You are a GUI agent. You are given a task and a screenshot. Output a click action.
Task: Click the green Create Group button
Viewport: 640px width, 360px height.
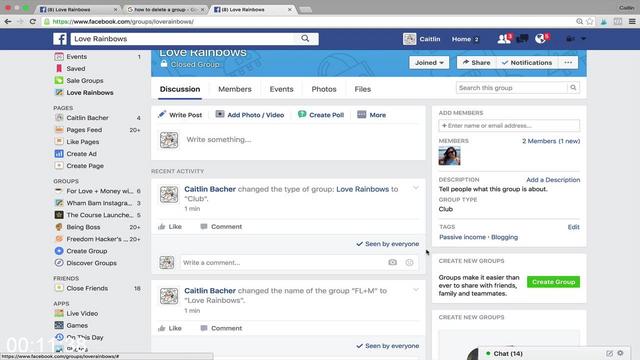553,282
